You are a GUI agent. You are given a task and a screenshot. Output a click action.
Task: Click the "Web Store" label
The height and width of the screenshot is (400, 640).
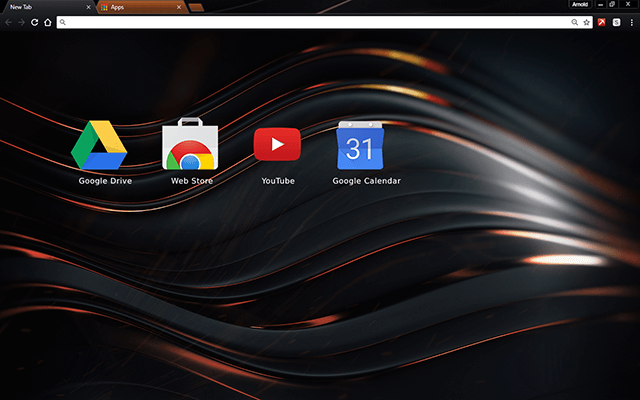[x=192, y=181]
